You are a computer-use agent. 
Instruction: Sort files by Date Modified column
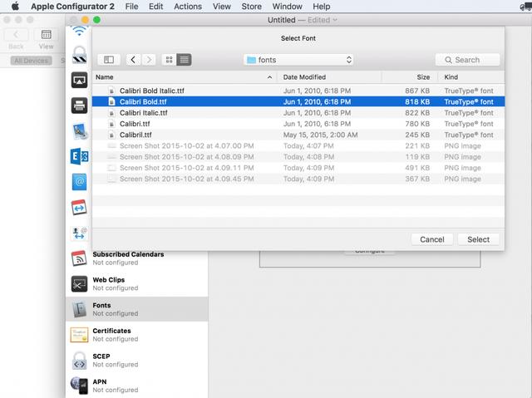329,77
